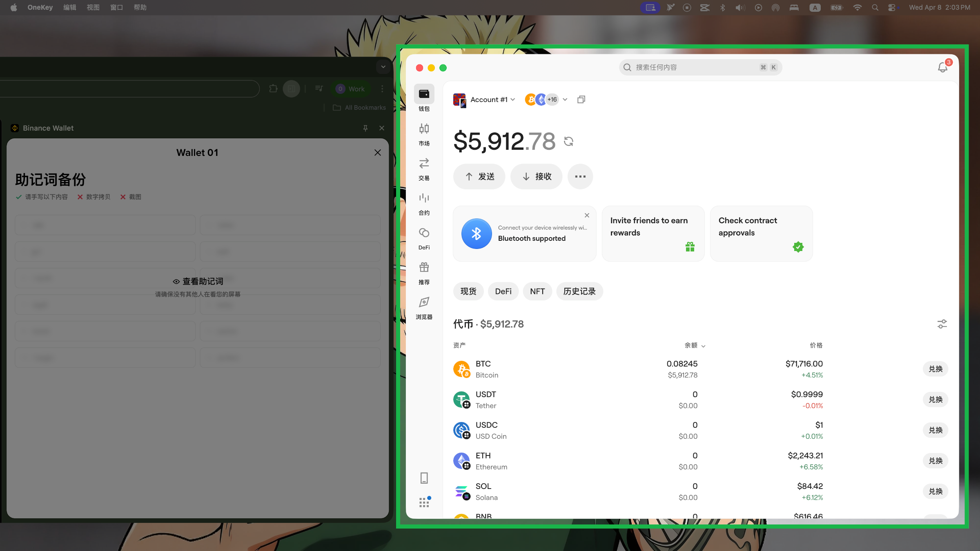This screenshot has width=980, height=551.
Task: Click the copy-address icon beside network selector
Action: tap(581, 100)
